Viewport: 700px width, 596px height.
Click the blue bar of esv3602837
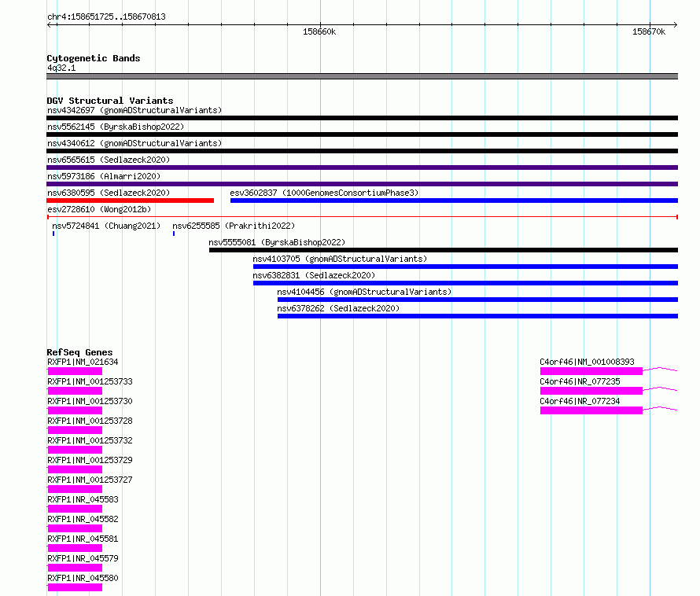tap(454, 201)
